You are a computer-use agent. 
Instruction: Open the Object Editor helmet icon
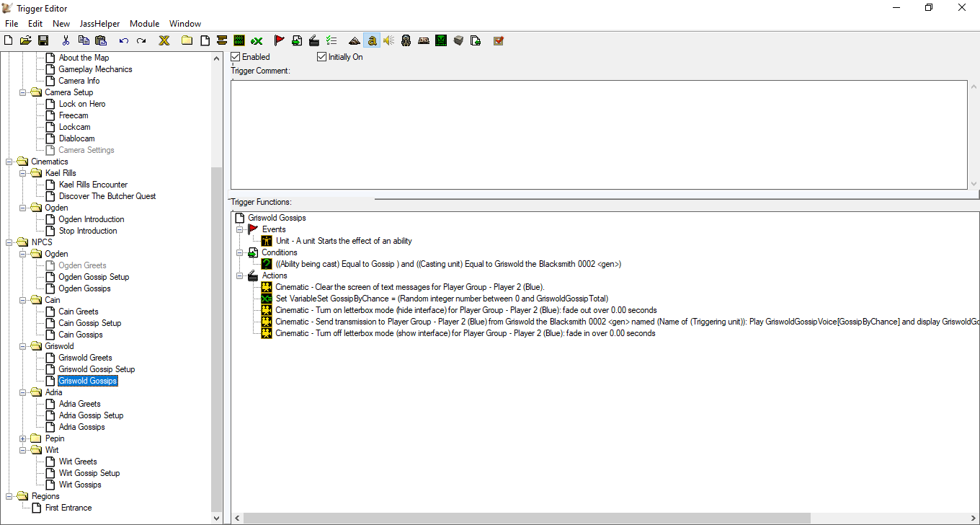pos(406,40)
